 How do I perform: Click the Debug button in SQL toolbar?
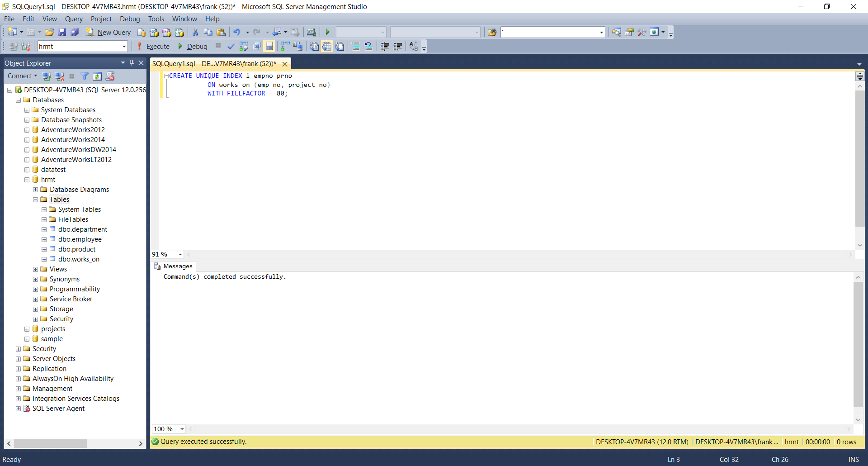pyautogui.click(x=193, y=46)
